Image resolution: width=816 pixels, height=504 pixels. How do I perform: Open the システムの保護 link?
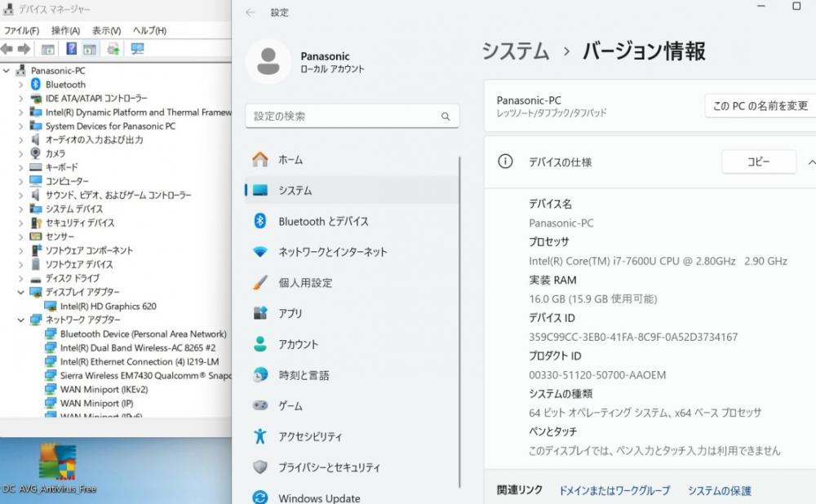[719, 490]
